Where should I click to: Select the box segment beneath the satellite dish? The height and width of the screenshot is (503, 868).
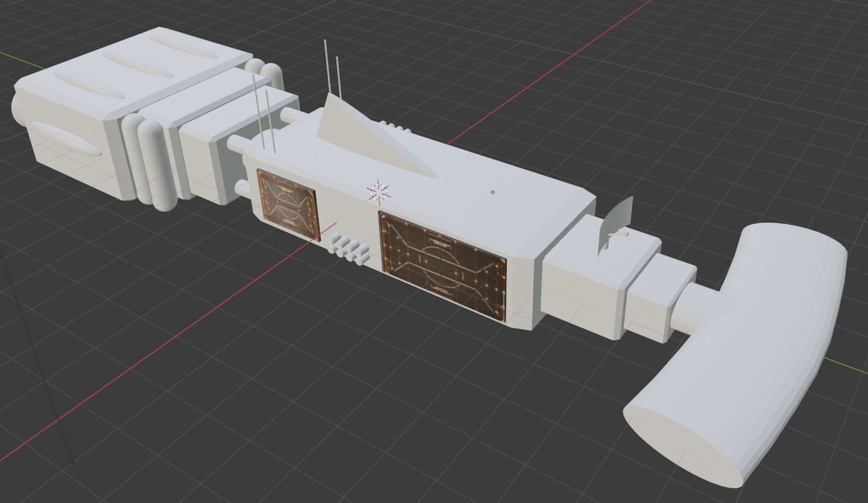point(600,277)
